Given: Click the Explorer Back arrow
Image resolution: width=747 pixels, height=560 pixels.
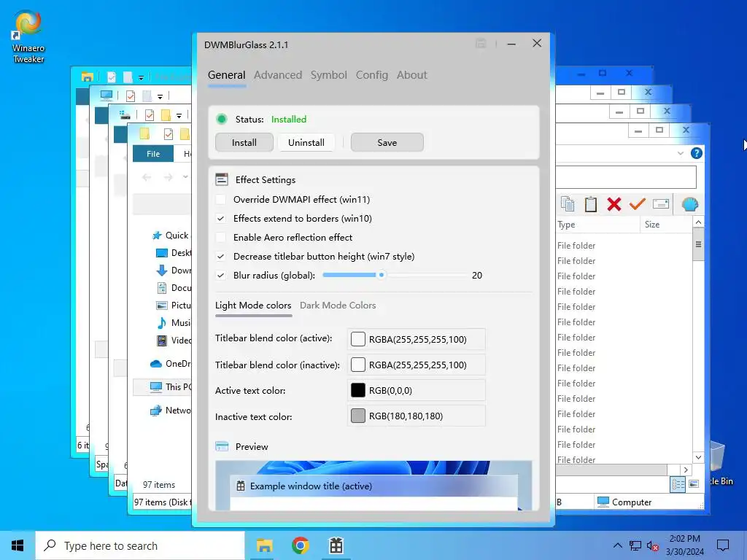Looking at the screenshot, I should tap(147, 177).
